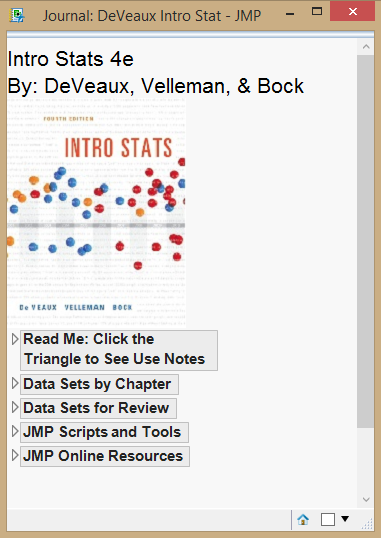Expand the JMP Online Resources triangle
Viewport: 381px width, 538px height.
point(15,455)
